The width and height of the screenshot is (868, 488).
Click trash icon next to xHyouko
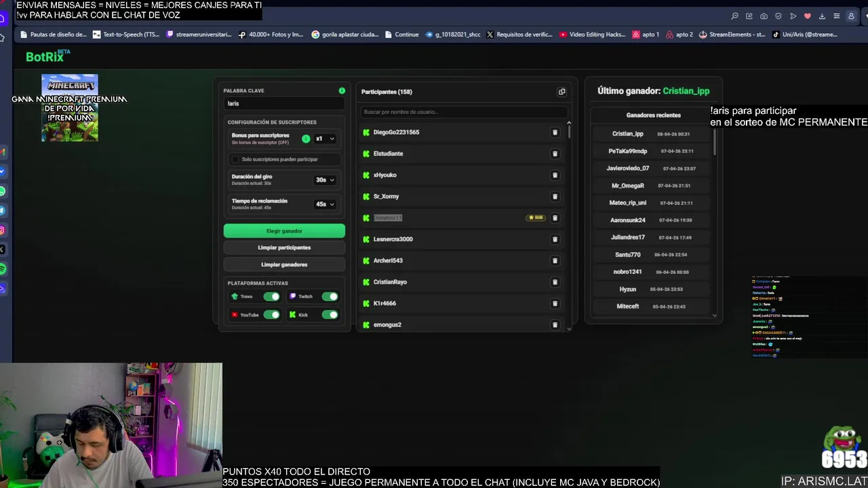click(x=555, y=175)
